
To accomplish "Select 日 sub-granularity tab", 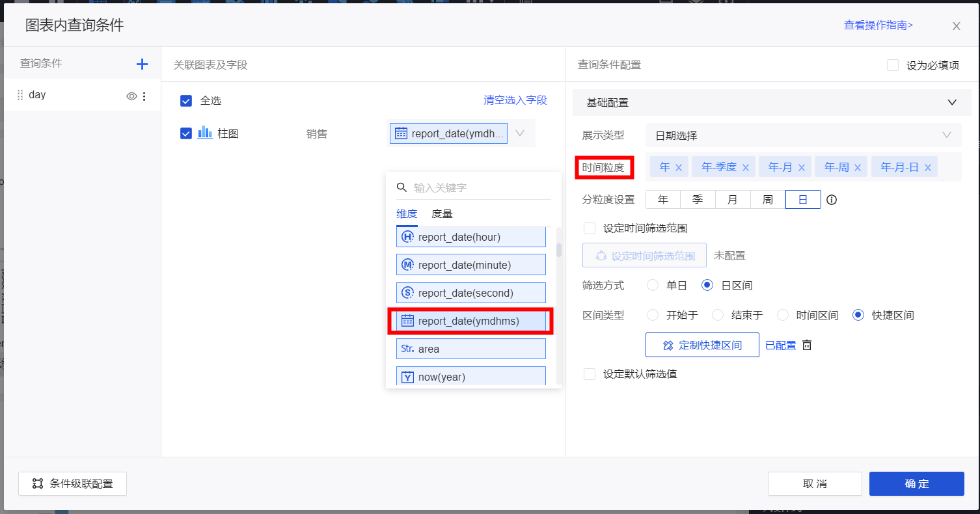I will click(x=803, y=199).
